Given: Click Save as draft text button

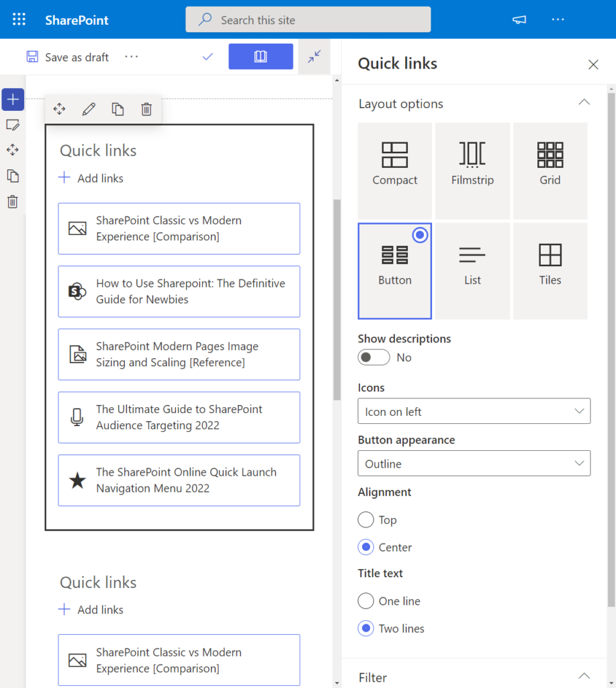Looking at the screenshot, I should tap(77, 58).
